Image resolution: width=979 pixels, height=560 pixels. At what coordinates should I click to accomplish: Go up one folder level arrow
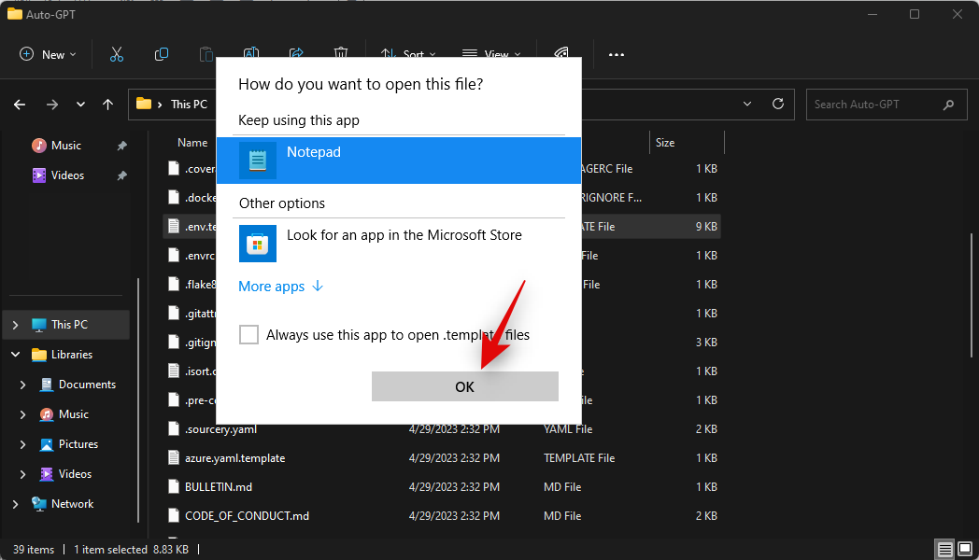pos(108,105)
